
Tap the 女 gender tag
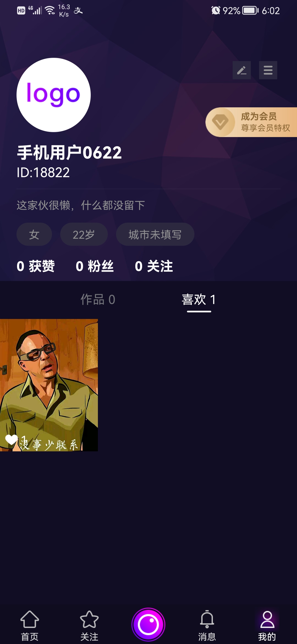tap(34, 234)
